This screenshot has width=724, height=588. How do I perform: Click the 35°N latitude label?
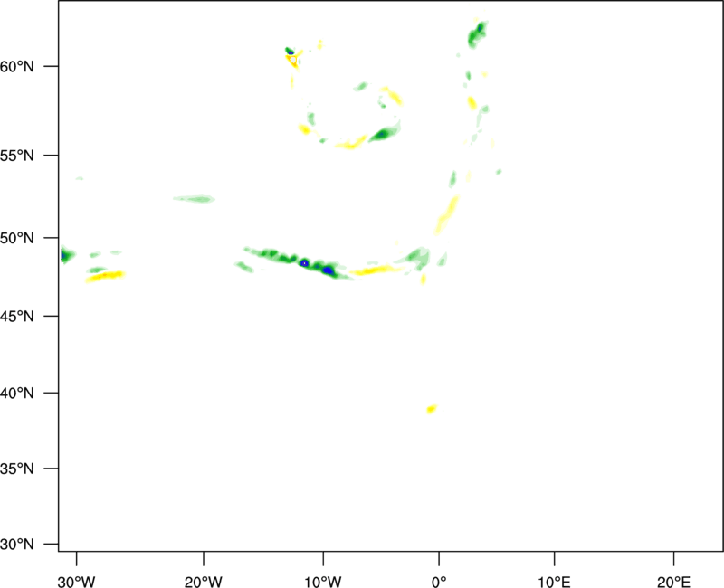[17, 469]
